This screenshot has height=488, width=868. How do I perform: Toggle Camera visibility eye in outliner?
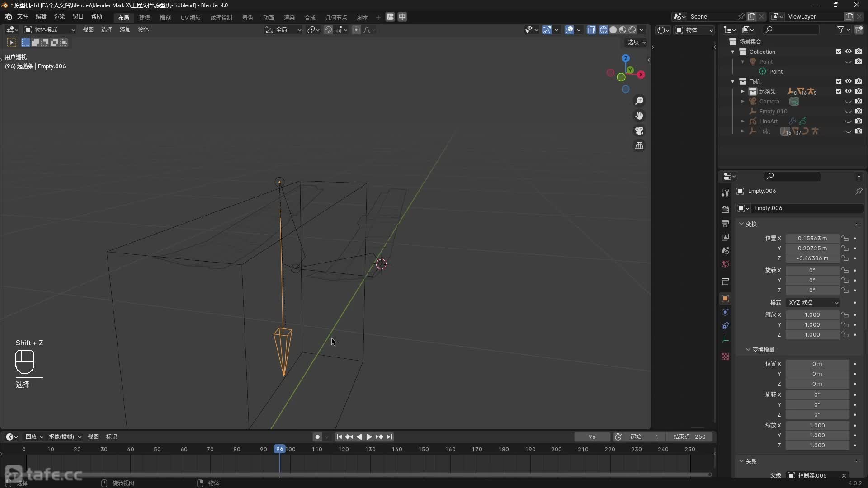tap(848, 101)
